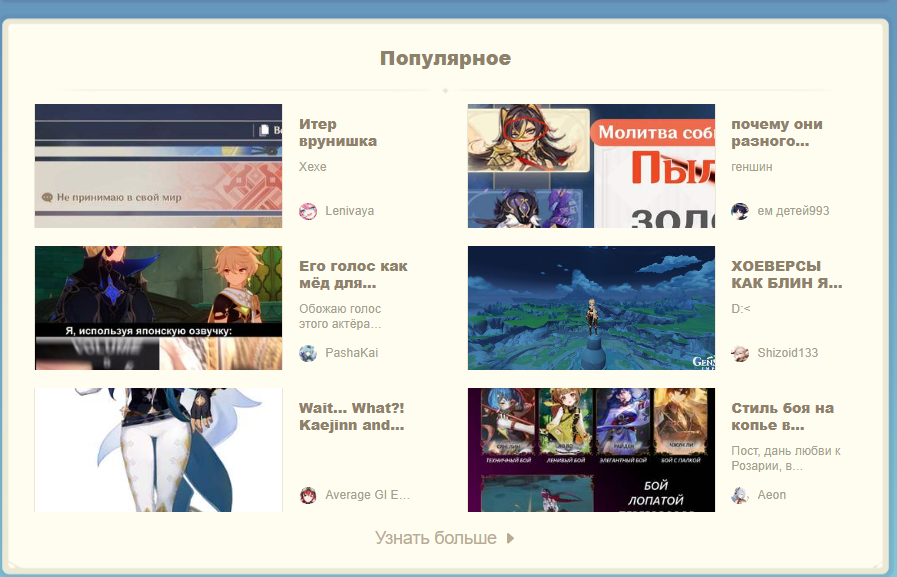Viewport: 897px width, 577px height.
Task: Click description Обожаю голос этого актёра…
Action: click(340, 316)
